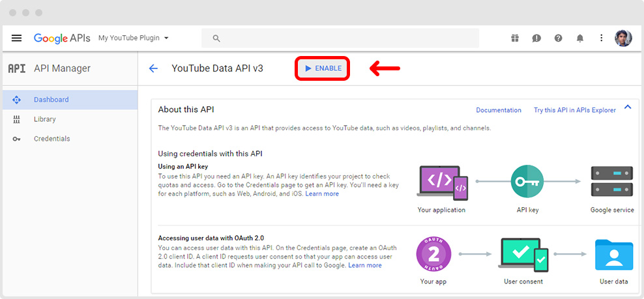Click the Google service caption

point(612,210)
